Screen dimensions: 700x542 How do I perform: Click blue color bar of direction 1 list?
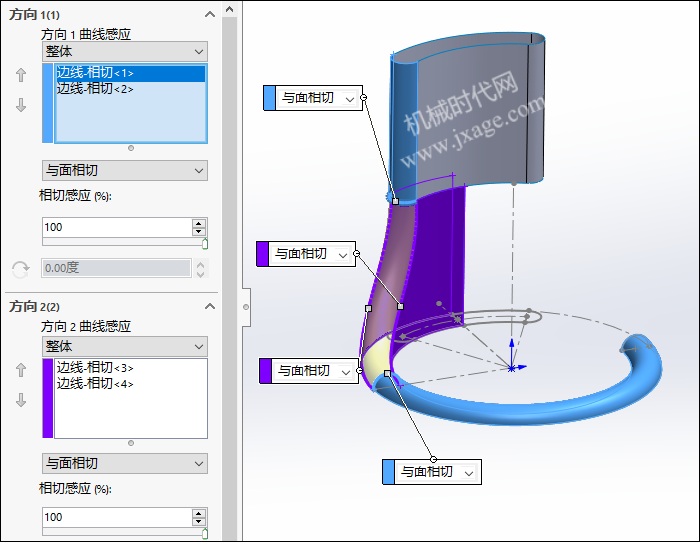click(48, 103)
